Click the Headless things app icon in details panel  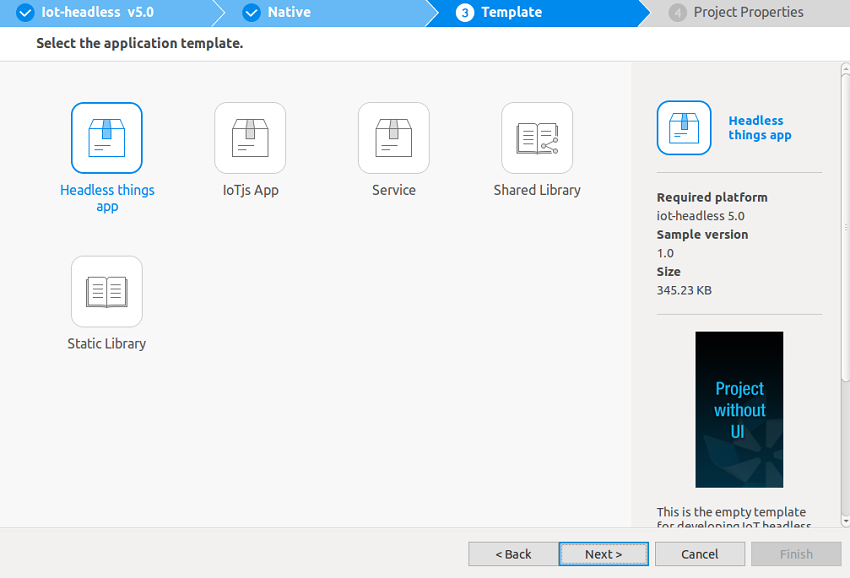[684, 128]
